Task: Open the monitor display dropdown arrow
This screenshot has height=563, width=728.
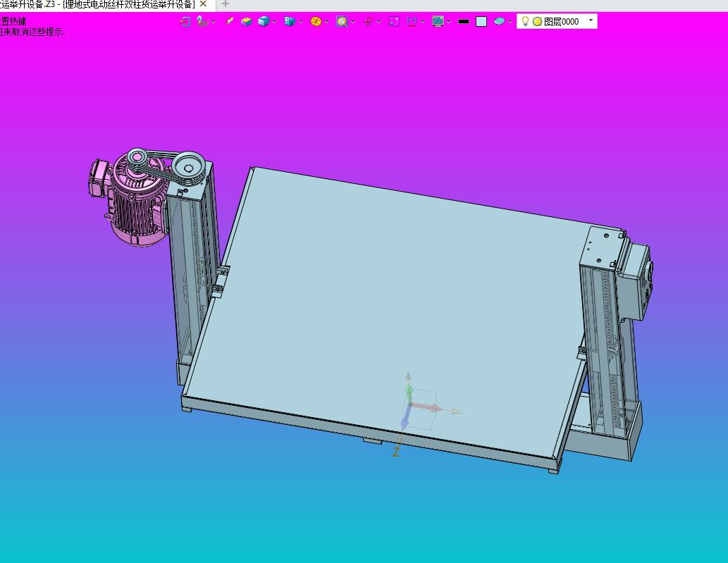Action: click(x=448, y=22)
